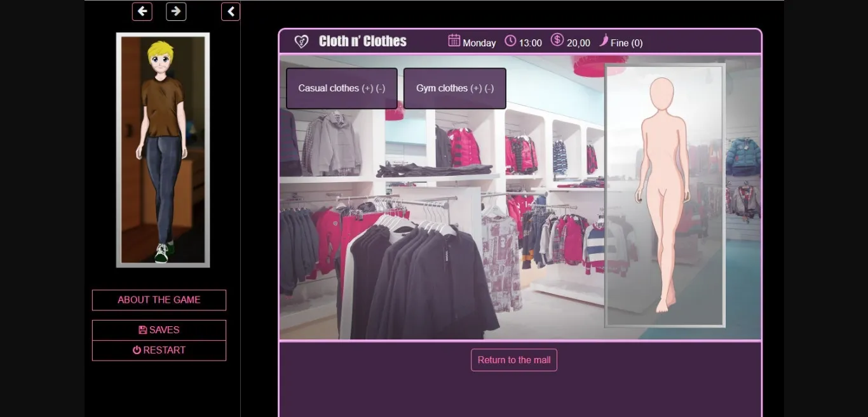Click the heart logo icon

(x=301, y=42)
